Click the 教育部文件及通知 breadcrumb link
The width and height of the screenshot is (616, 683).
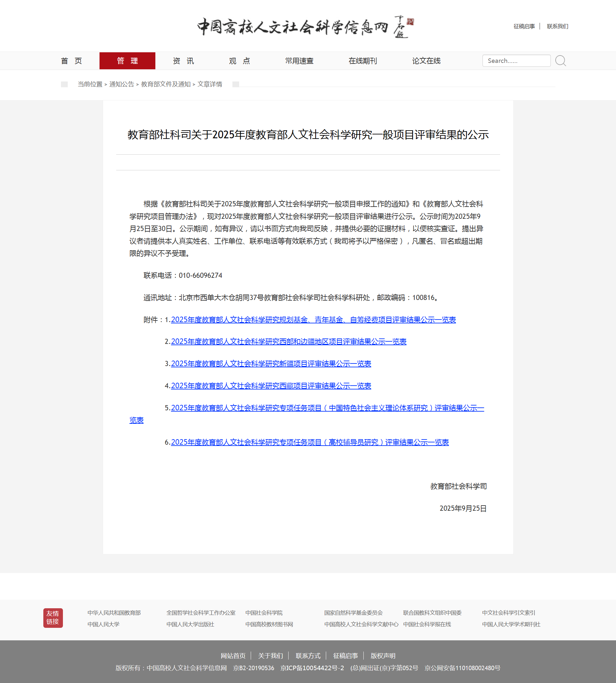(166, 84)
